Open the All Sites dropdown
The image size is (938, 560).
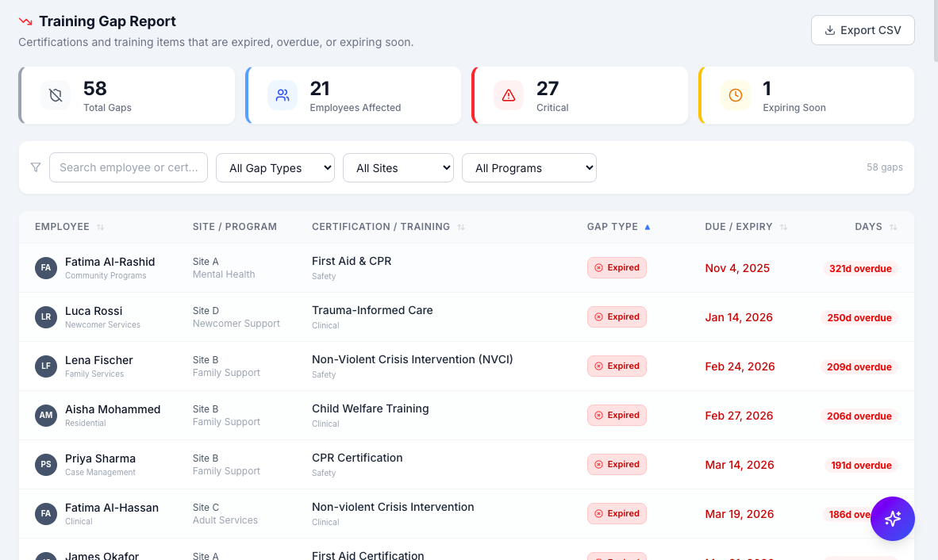[x=398, y=168]
